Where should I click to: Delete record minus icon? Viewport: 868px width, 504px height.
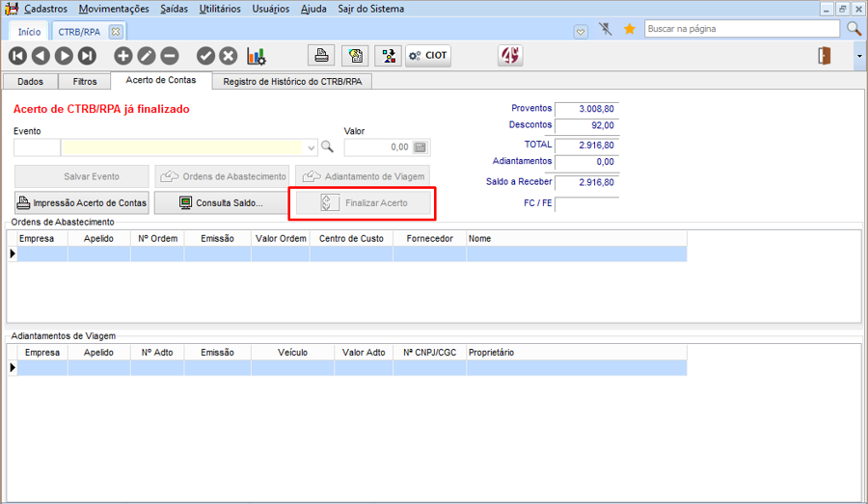170,55
